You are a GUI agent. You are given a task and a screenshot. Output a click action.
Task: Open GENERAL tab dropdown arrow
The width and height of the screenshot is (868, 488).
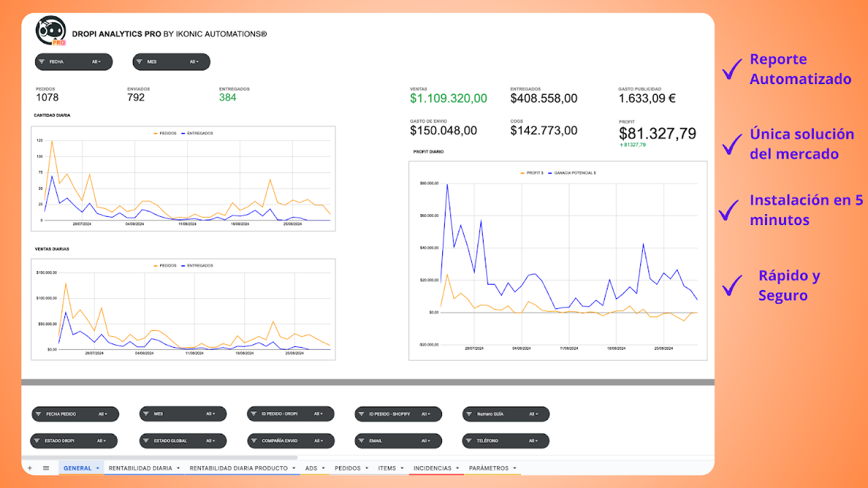[x=98, y=468]
